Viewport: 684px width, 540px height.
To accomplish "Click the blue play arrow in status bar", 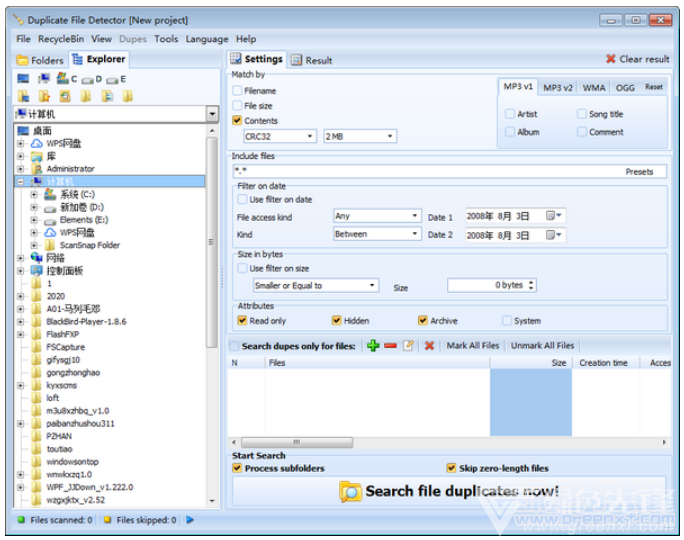I will [x=190, y=519].
